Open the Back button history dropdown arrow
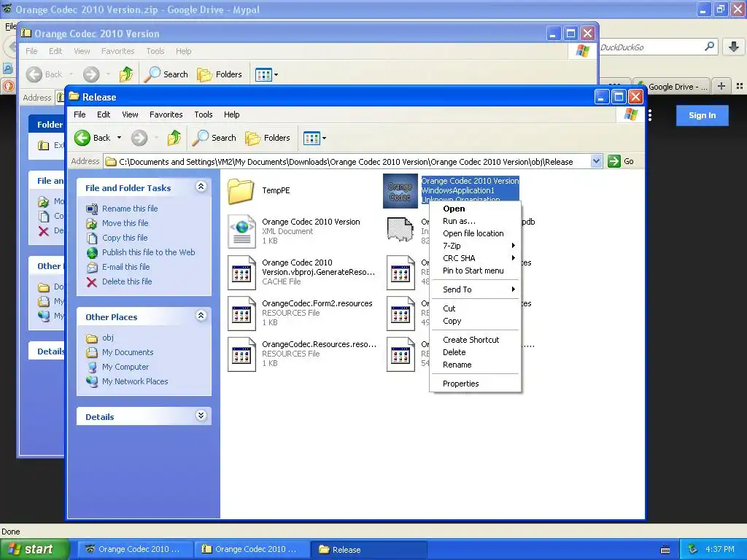 (x=119, y=138)
